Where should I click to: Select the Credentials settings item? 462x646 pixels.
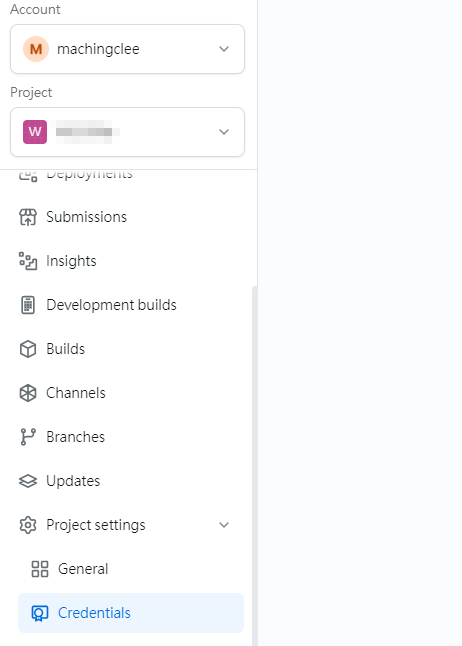pyautogui.click(x=131, y=613)
